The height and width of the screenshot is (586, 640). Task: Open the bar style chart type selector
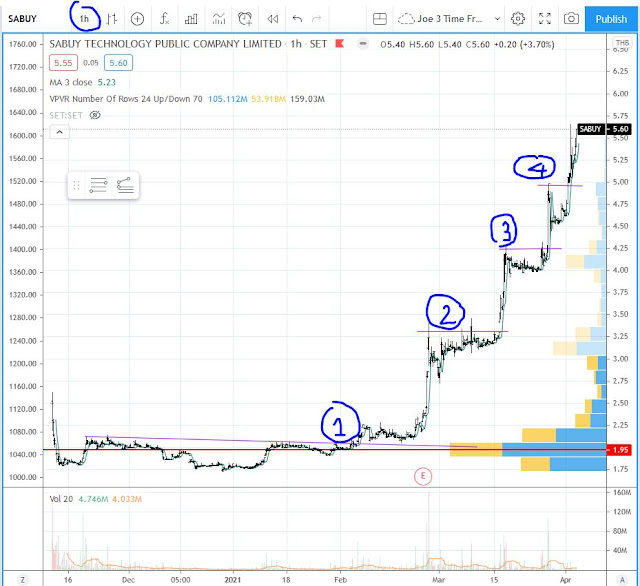pos(112,19)
